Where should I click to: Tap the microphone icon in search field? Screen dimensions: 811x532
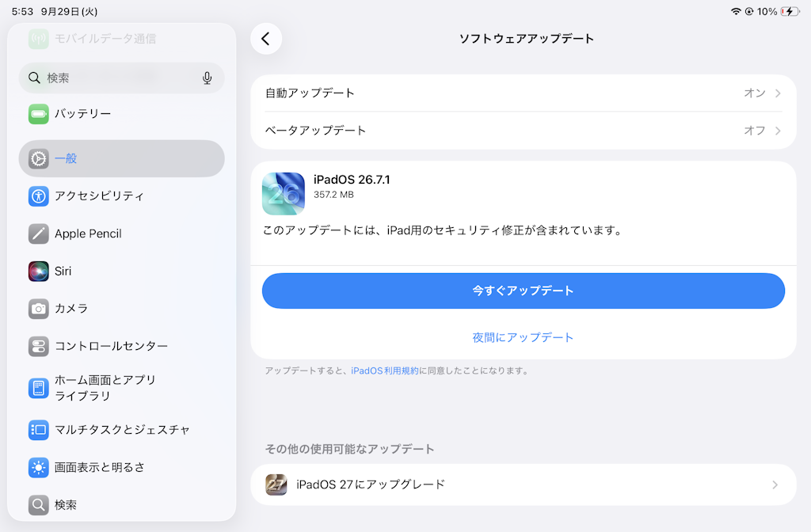click(207, 78)
